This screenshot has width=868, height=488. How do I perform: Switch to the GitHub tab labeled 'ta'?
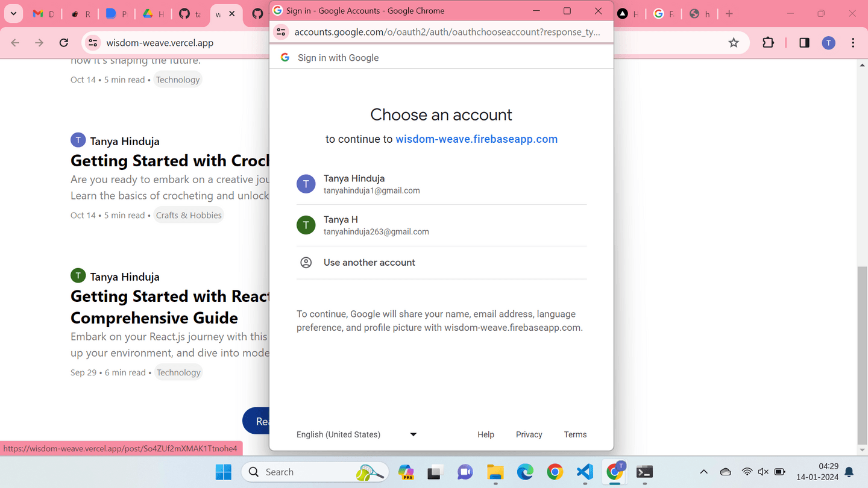(190, 14)
